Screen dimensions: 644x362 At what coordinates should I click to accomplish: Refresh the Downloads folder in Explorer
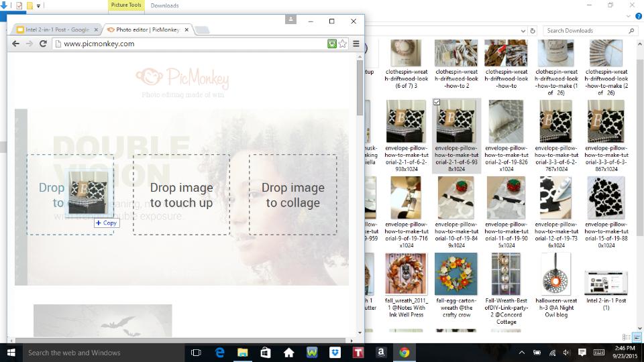tap(533, 31)
